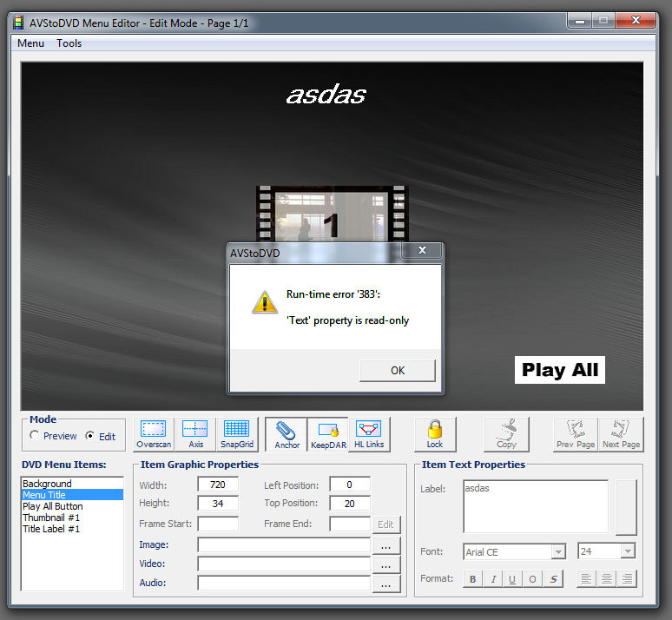Align label text right

pyautogui.click(x=627, y=579)
